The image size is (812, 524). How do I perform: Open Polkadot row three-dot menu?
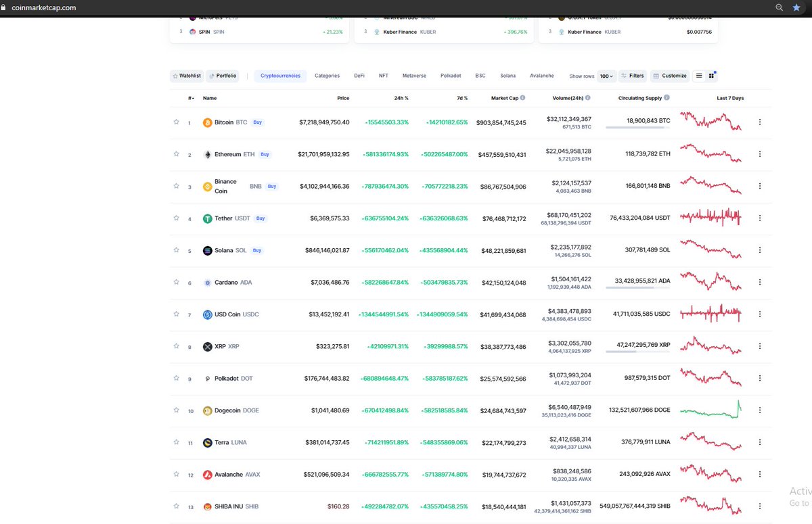click(760, 378)
